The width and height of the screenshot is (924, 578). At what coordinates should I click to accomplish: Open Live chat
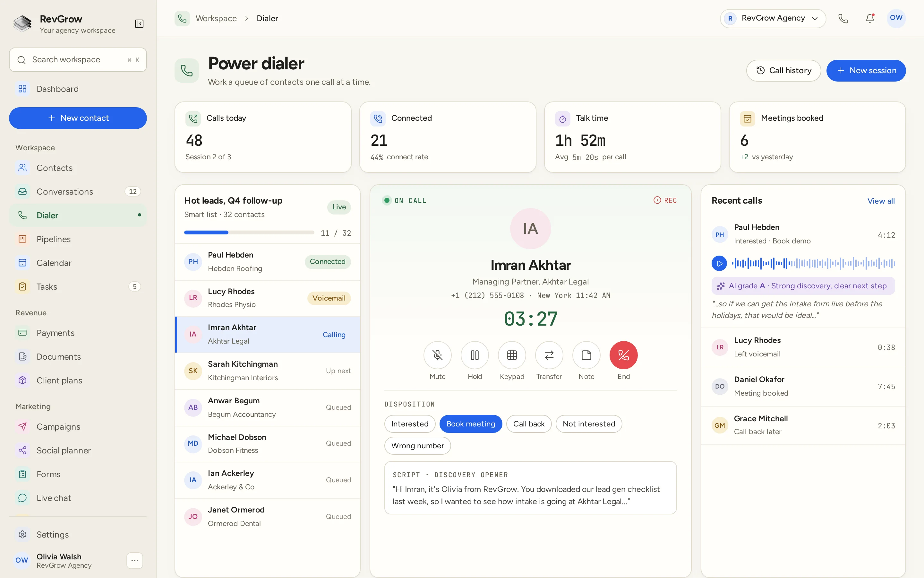pos(78,498)
